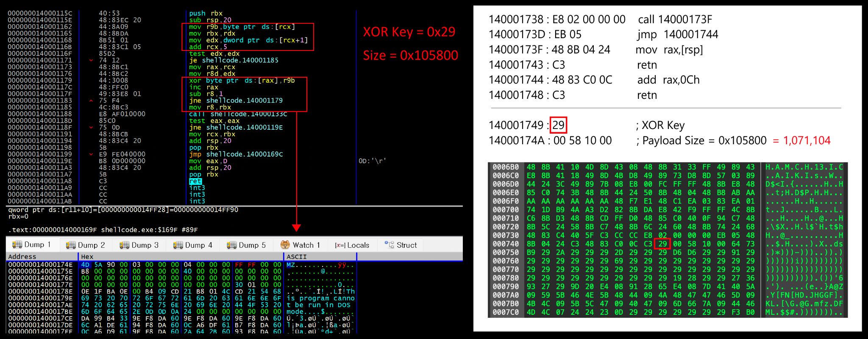This screenshot has height=339, width=868.
Task: Select the 'test eax,eax' instruction
Action: pos(214,120)
